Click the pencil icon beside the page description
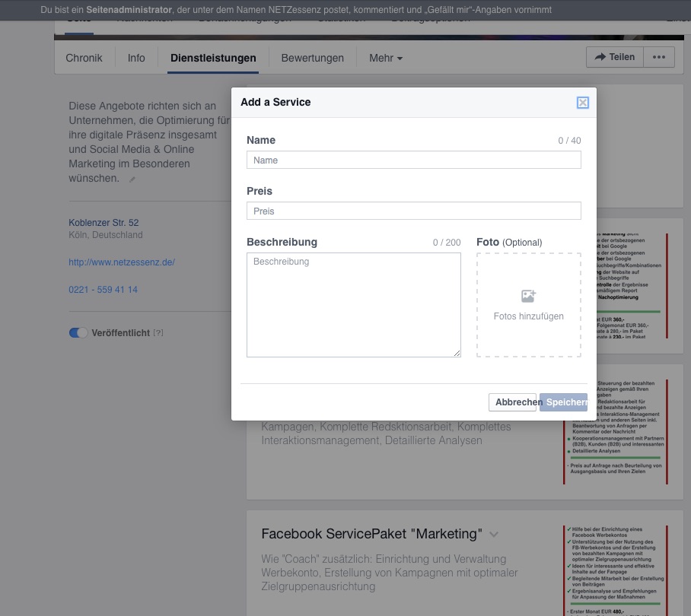The width and height of the screenshot is (691, 616). 132,179
